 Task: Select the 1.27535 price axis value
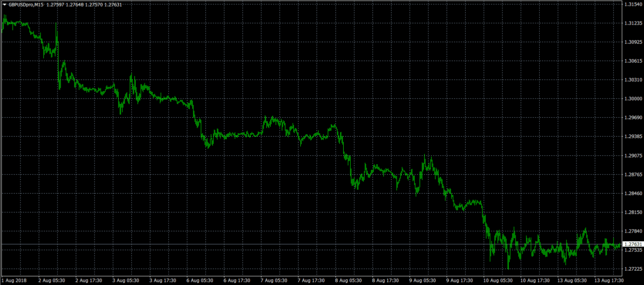pyautogui.click(x=633, y=250)
